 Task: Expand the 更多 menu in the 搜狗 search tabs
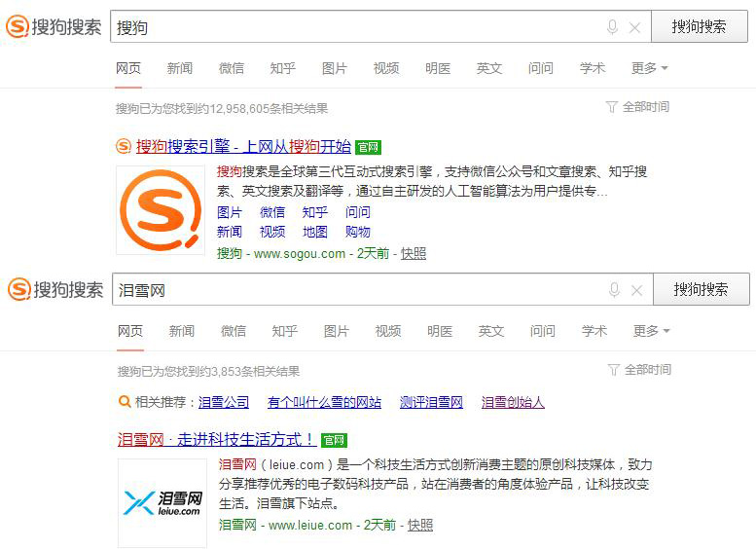tap(649, 68)
